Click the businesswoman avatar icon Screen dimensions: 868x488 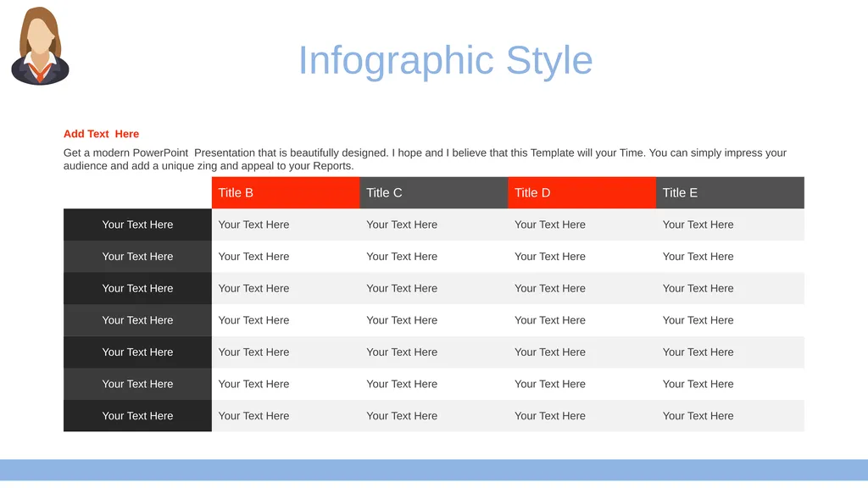click(40, 46)
